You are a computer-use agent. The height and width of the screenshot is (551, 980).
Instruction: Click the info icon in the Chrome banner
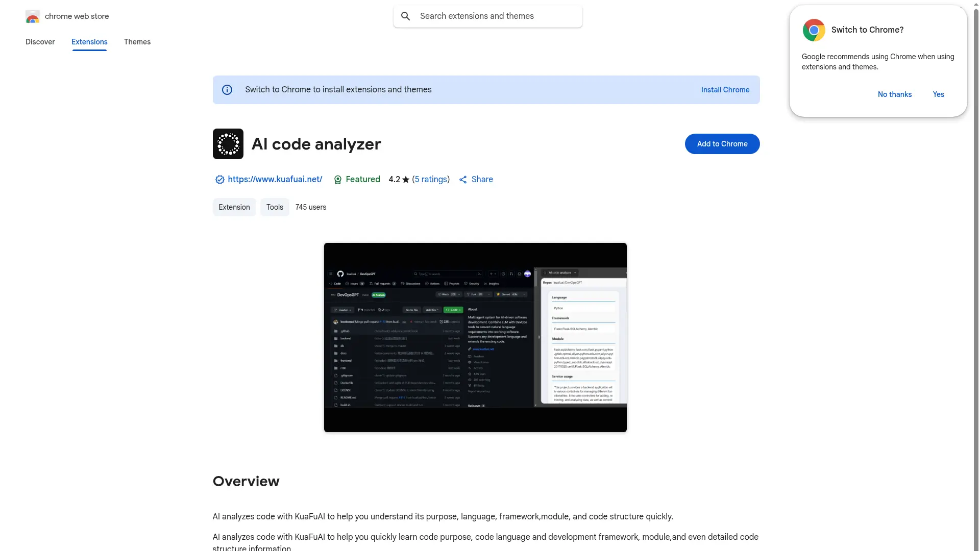(227, 89)
